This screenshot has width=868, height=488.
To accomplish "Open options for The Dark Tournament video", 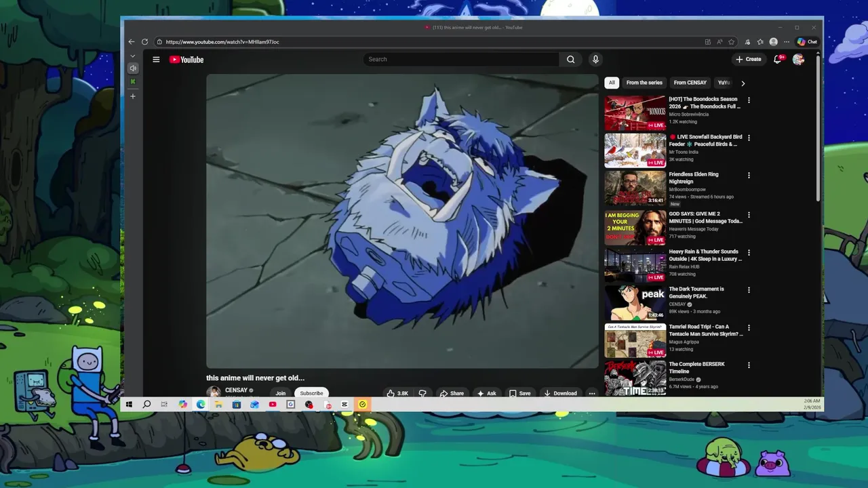I will point(749,290).
